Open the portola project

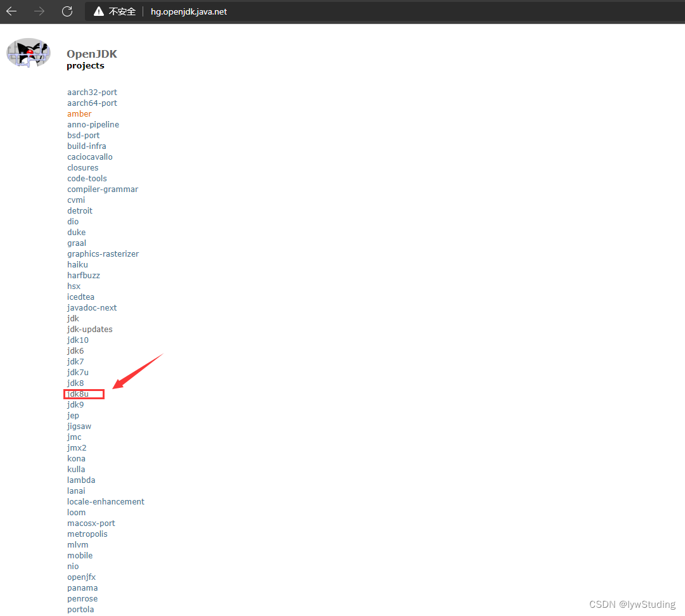click(81, 610)
